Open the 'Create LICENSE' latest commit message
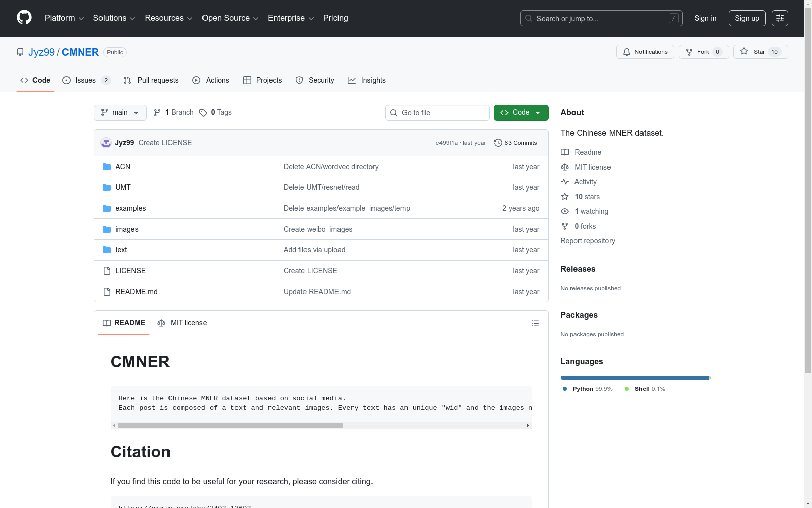This screenshot has height=508, width=812. pyautogui.click(x=165, y=143)
